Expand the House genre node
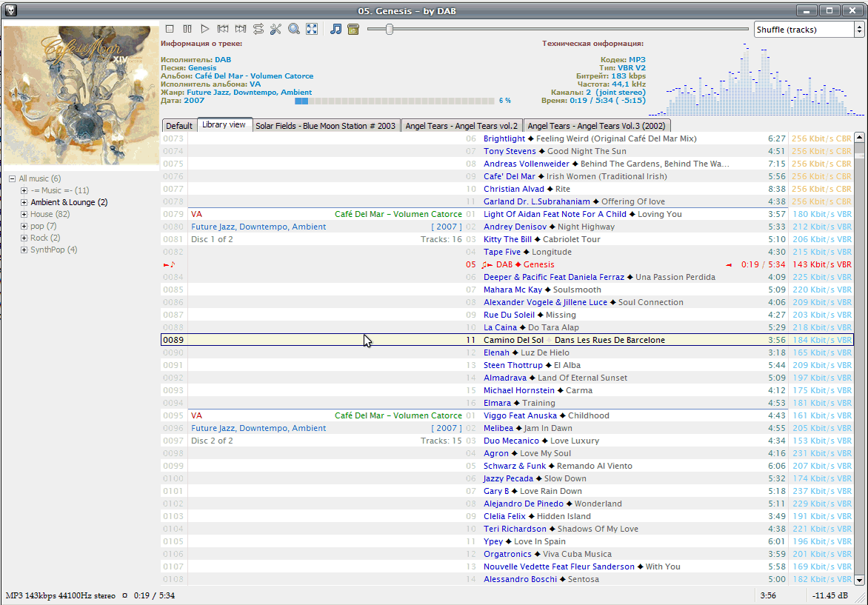The height and width of the screenshot is (605, 868). (x=24, y=214)
